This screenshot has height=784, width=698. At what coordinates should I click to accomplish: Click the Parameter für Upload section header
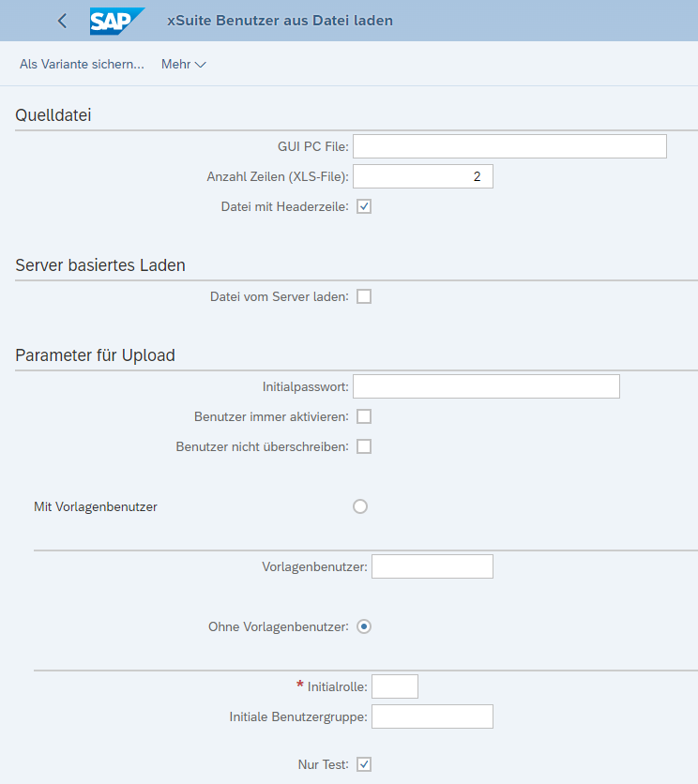pyautogui.click(x=96, y=355)
